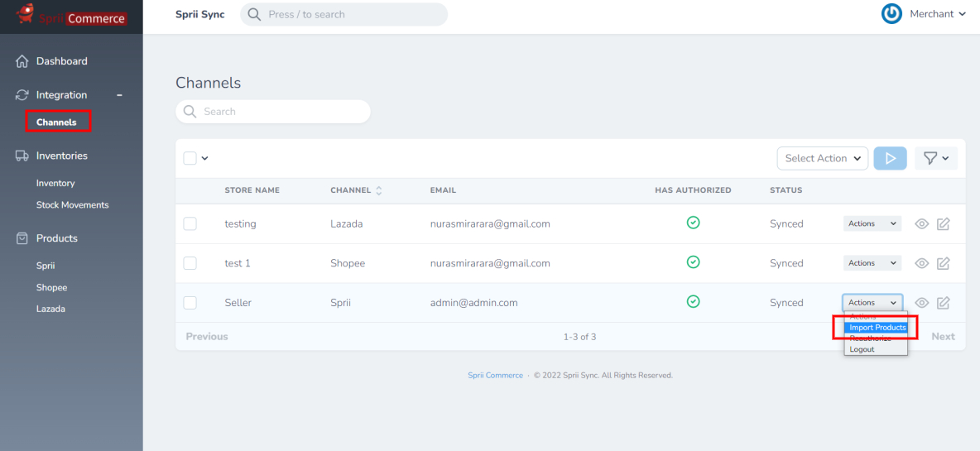Click the Channels search magnifier icon

point(190,112)
